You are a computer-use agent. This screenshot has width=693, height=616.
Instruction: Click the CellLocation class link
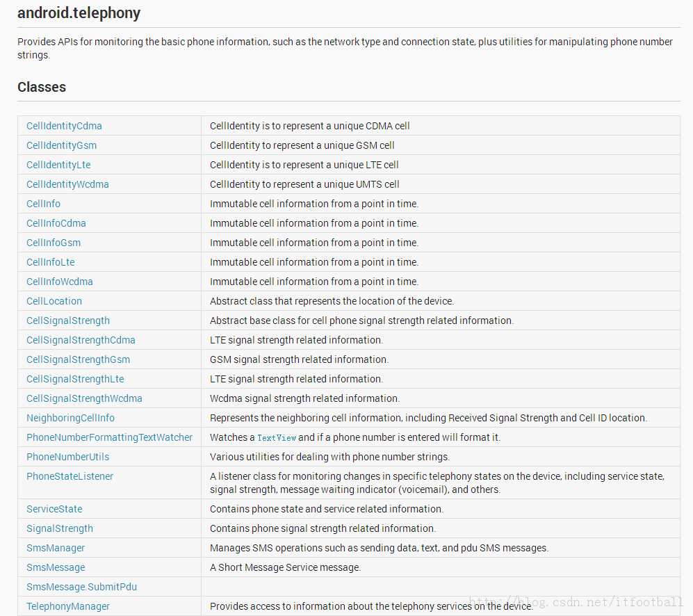54,301
